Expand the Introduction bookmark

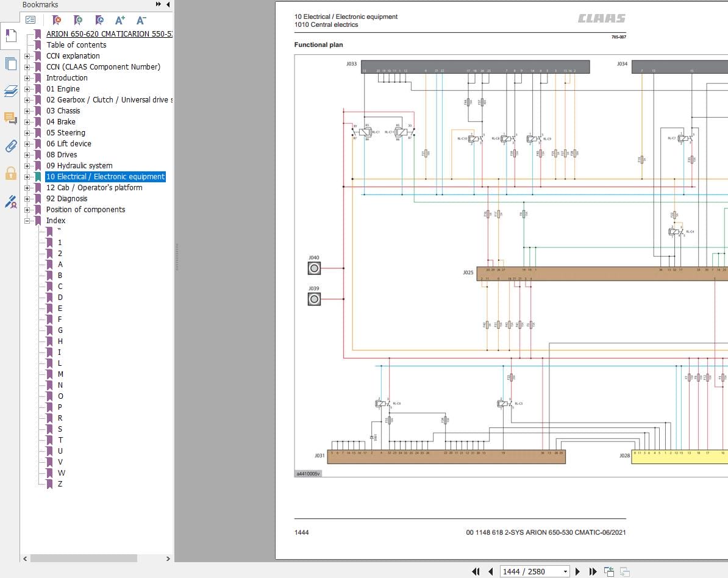27,78
